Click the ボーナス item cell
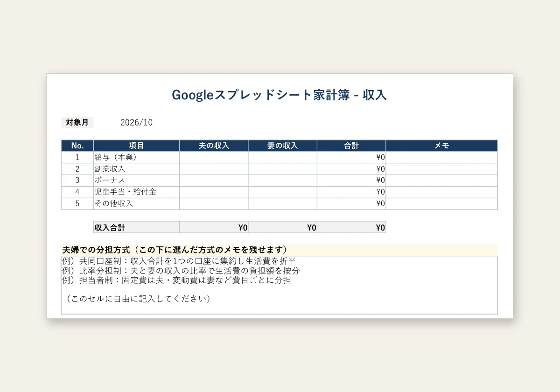The image size is (560, 392). pos(136,181)
